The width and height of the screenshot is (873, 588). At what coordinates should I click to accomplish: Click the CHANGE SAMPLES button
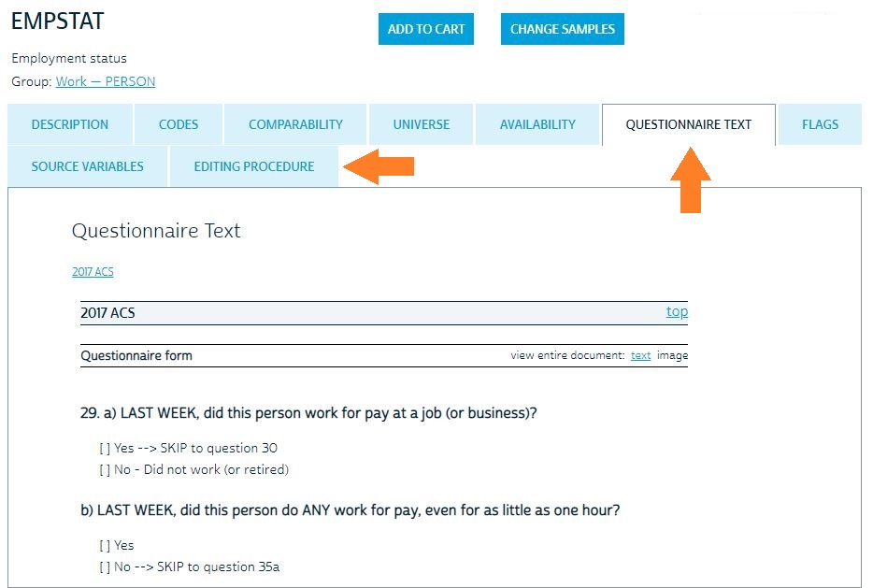(563, 29)
